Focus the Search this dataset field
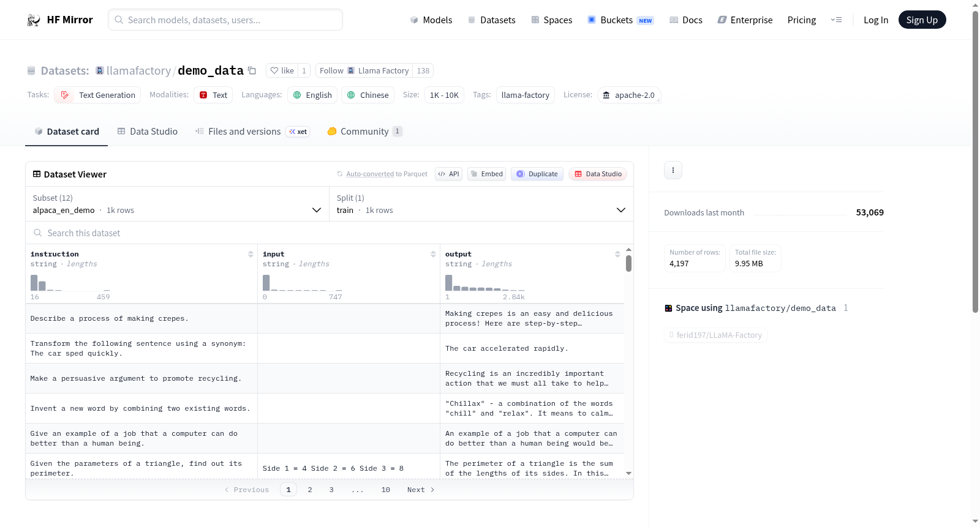This screenshot has height=527, width=980. click(x=330, y=233)
